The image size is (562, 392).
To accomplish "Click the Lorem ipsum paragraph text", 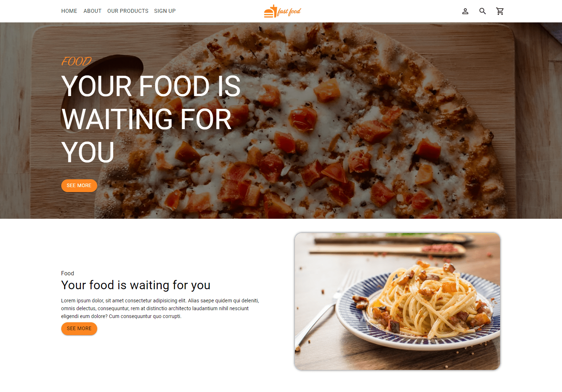I will pos(160,308).
